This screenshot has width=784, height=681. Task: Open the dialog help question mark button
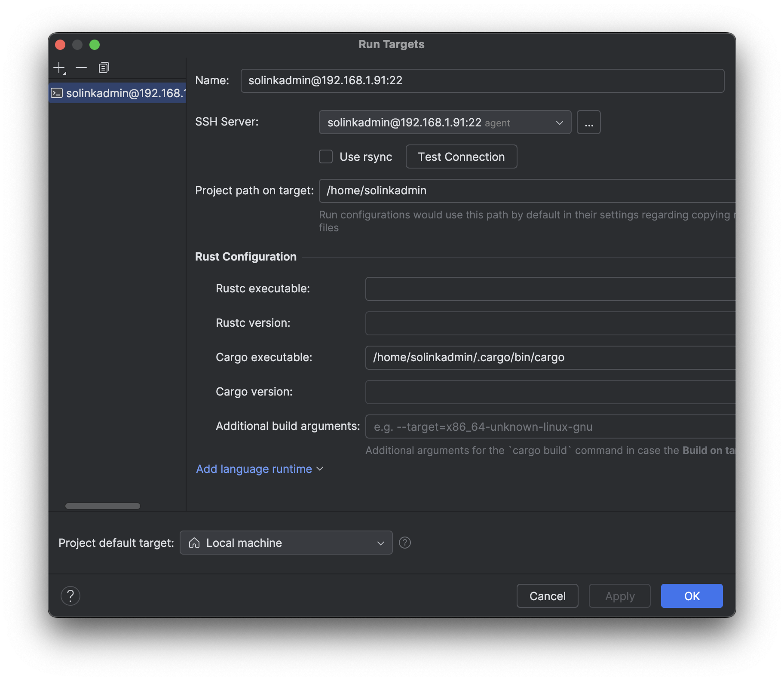pos(70,596)
